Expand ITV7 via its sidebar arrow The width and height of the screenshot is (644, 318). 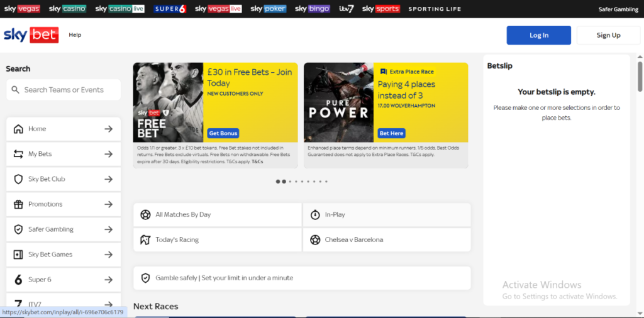pos(108,304)
